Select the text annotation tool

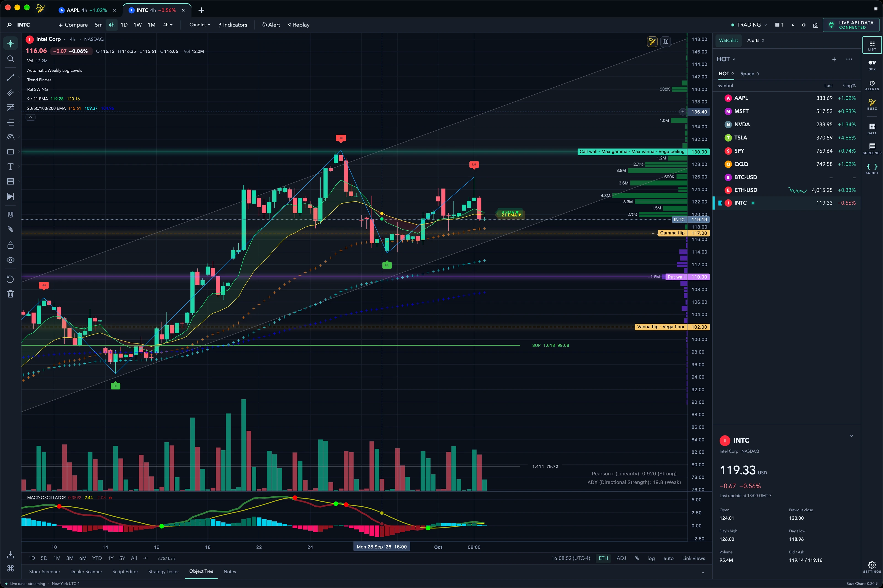tap(10, 166)
